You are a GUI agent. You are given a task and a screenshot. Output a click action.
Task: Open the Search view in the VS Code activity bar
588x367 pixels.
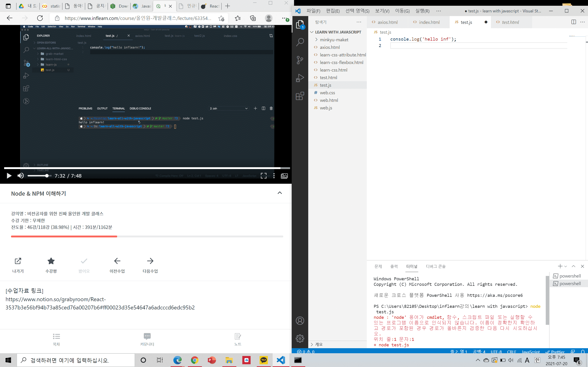click(300, 42)
